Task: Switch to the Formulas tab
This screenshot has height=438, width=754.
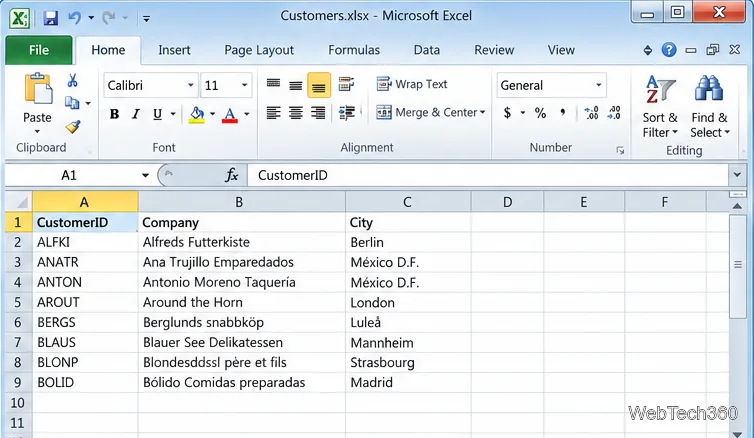Action: [x=354, y=50]
